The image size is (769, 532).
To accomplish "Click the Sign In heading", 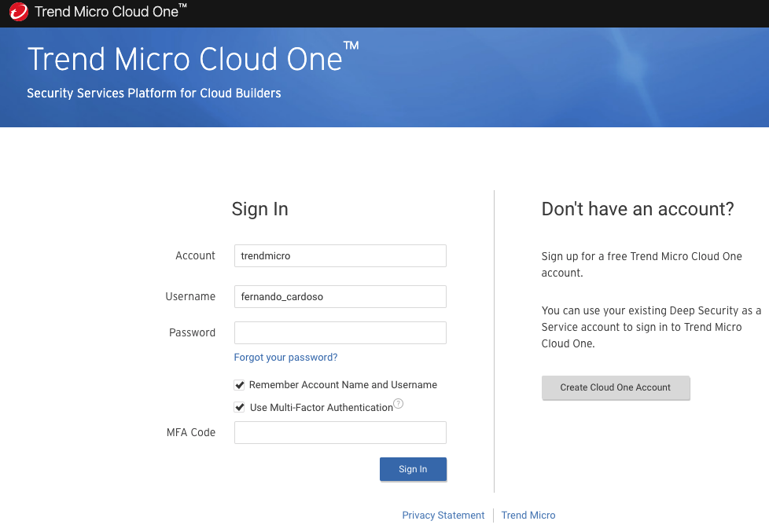I will 260,209.
